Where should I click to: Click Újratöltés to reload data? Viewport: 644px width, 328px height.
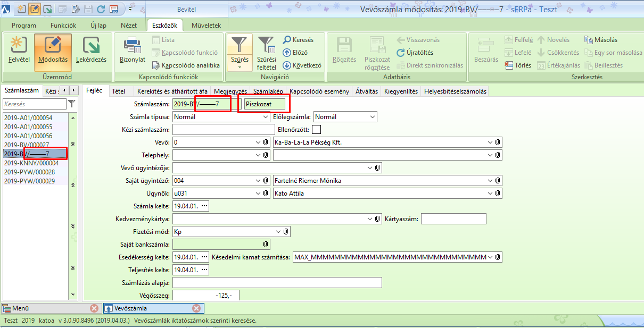(415, 53)
